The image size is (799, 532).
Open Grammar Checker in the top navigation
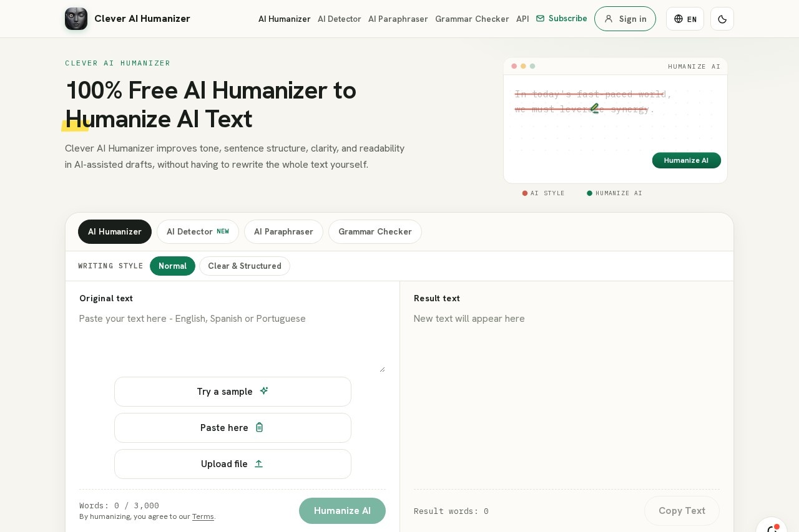472,19
